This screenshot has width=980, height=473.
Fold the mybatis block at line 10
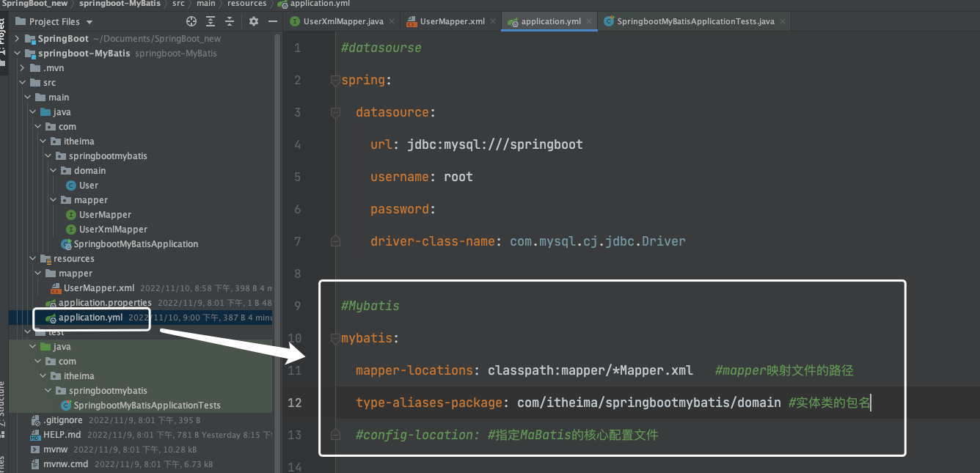pos(335,338)
